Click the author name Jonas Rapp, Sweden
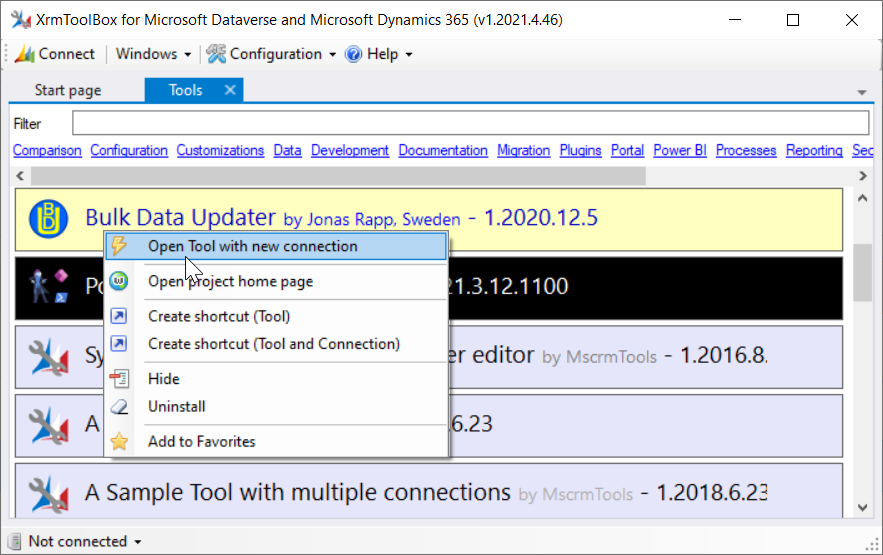The width and height of the screenshot is (883, 555). tap(383, 220)
